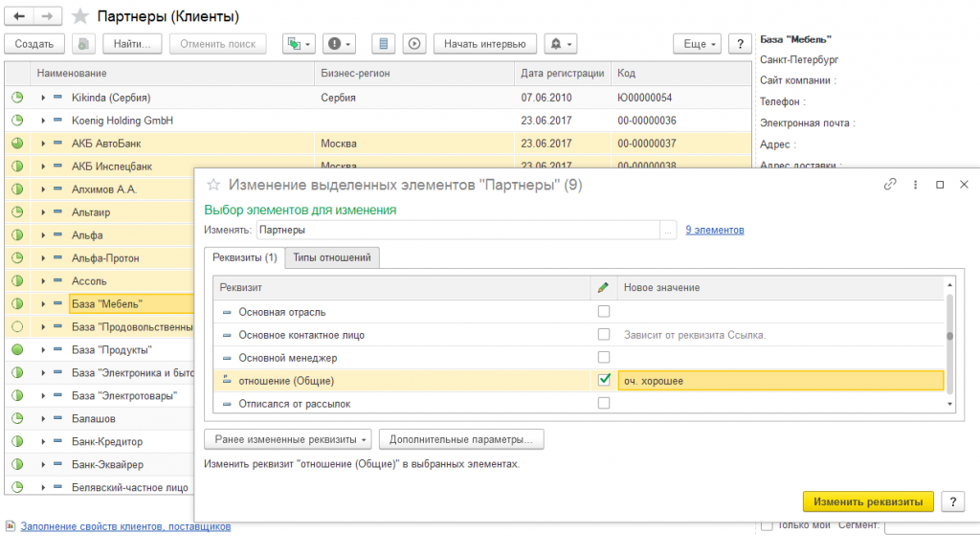The height and width of the screenshot is (556, 980).
Task: Click the status icon of Банк-Кредитор
Action: 17,442
